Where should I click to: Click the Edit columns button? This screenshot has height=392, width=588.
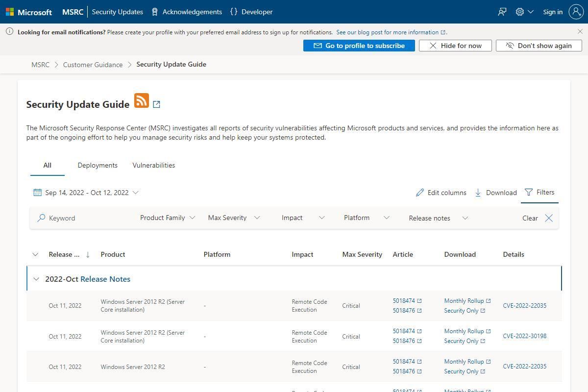441,193
